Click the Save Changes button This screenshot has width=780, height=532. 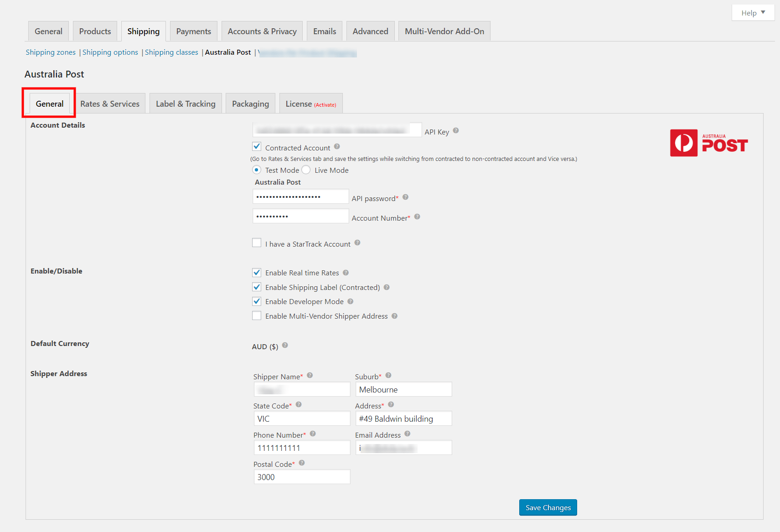tap(548, 507)
